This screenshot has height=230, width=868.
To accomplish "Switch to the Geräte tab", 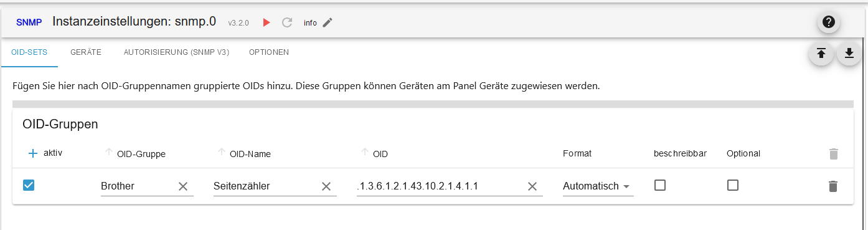I will 86,52.
